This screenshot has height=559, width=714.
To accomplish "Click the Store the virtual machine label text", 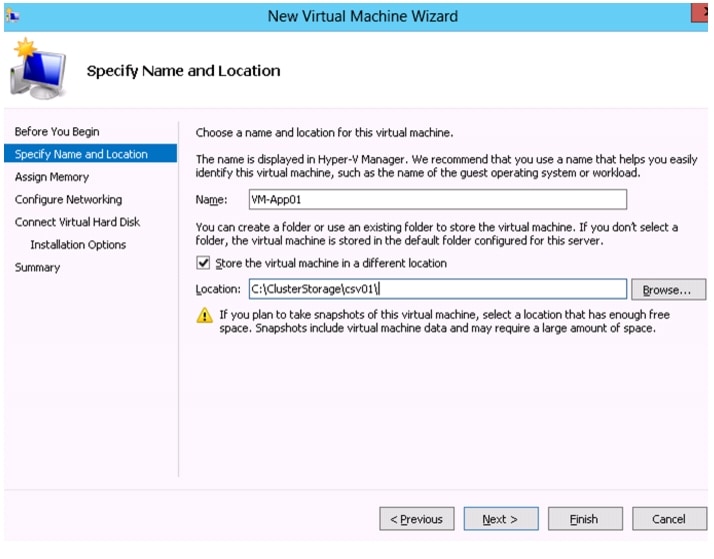I will pos(331,263).
